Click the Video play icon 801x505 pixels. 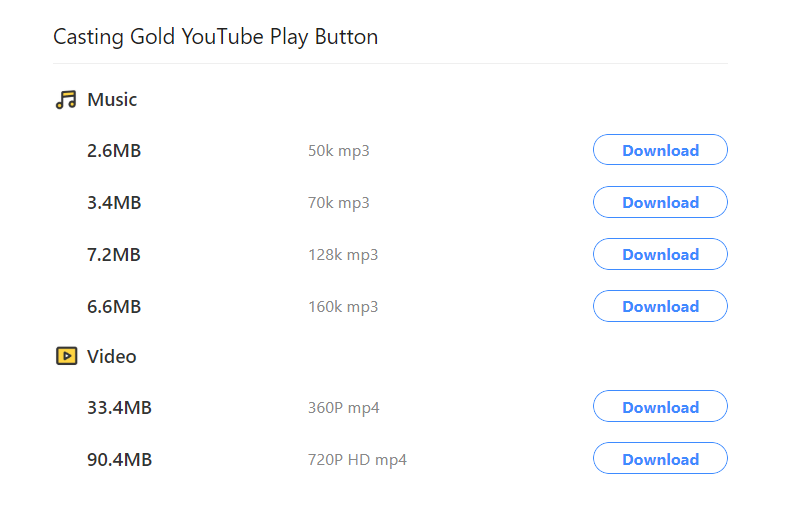pos(66,356)
